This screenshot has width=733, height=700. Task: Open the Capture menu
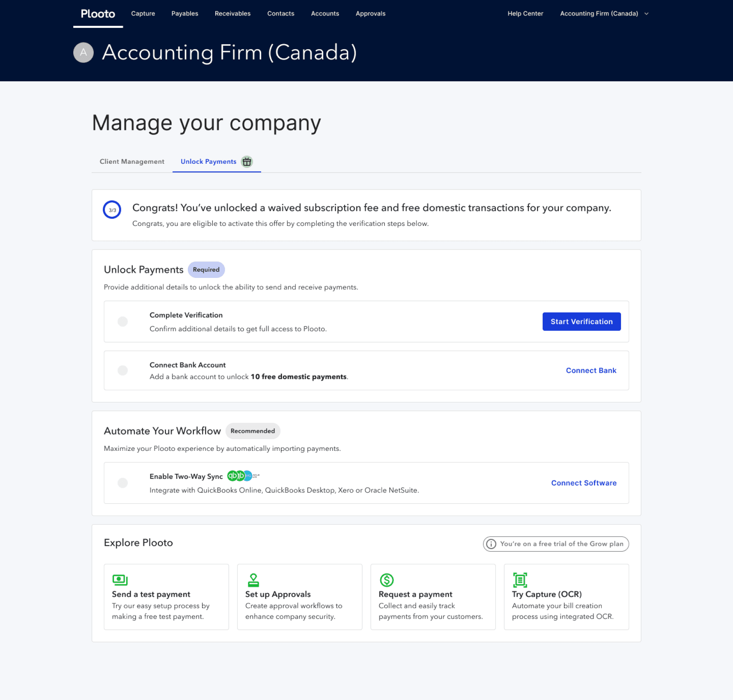pos(143,14)
